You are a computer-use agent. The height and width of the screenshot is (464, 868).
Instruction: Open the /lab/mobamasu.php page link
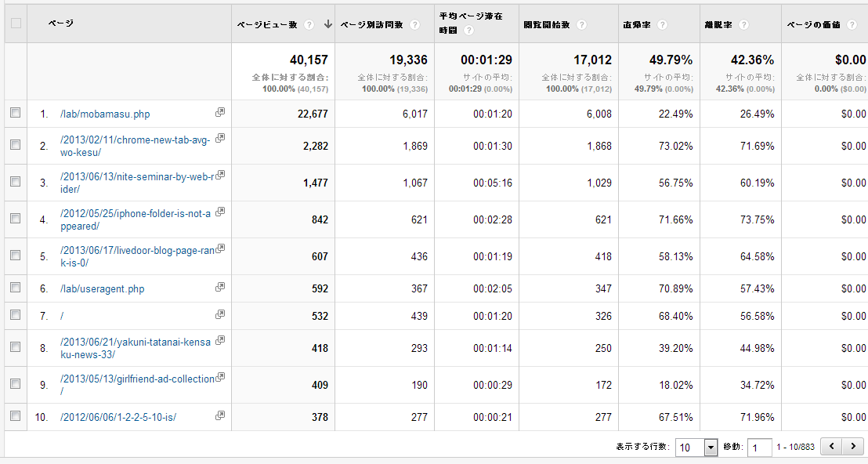tap(105, 114)
